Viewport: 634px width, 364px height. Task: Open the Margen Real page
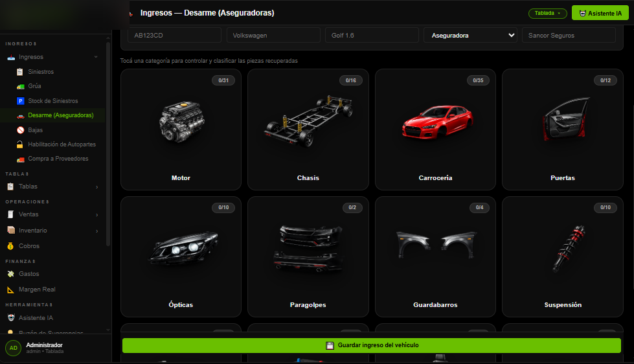pos(37,290)
